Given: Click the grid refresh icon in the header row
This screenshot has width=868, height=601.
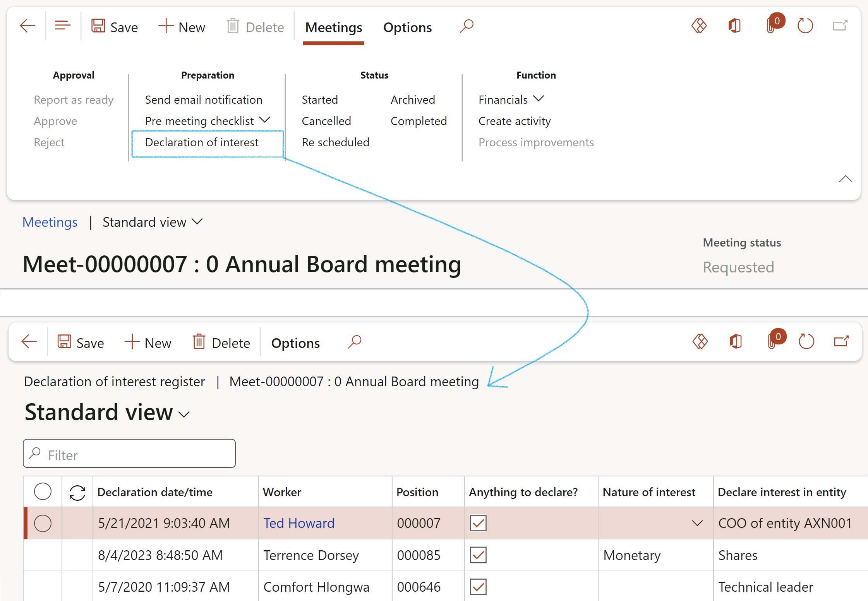Looking at the screenshot, I should click(x=77, y=493).
